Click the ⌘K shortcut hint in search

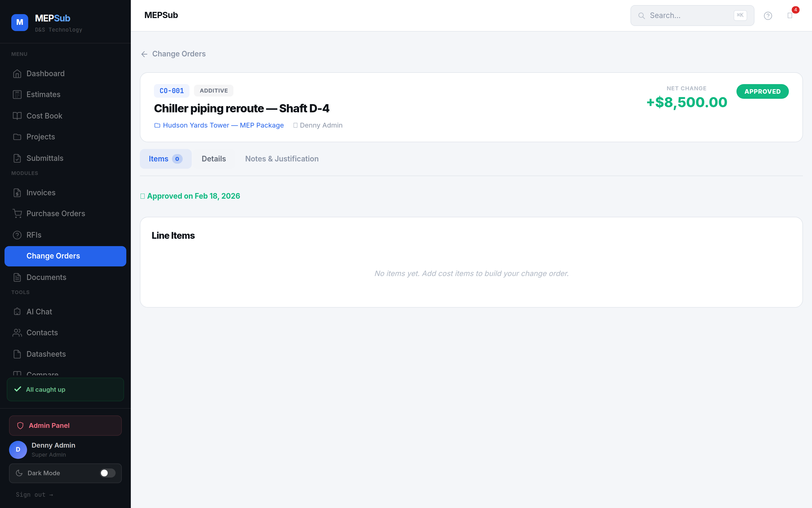coord(740,15)
